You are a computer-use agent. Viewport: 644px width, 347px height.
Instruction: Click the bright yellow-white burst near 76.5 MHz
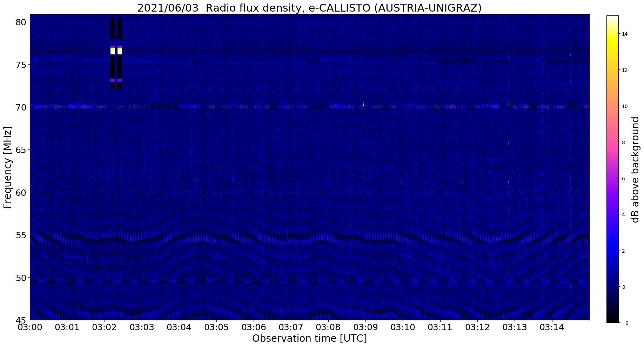pos(116,51)
